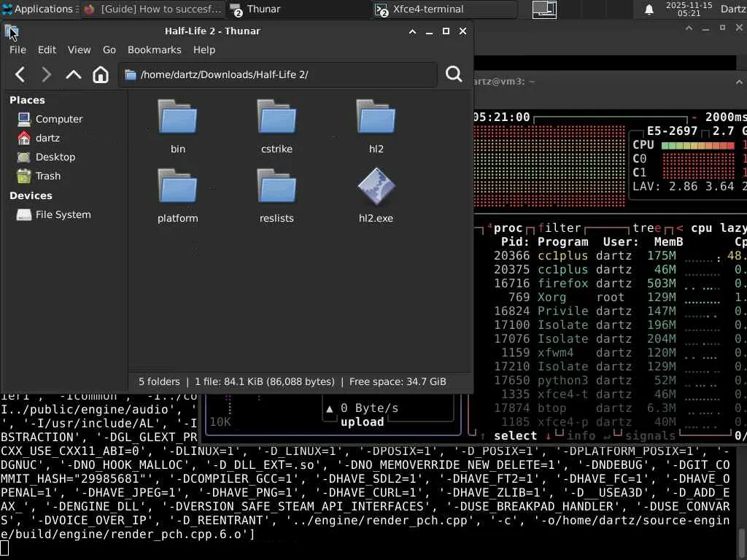The width and height of the screenshot is (747, 560).
Task: Select File System under Devices
Action: pos(63,214)
